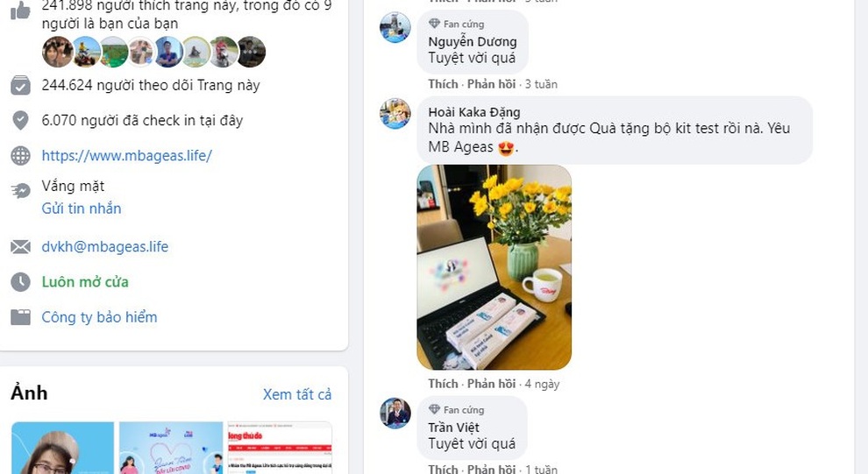Click Luôn mở cửa hours text

coord(85,282)
